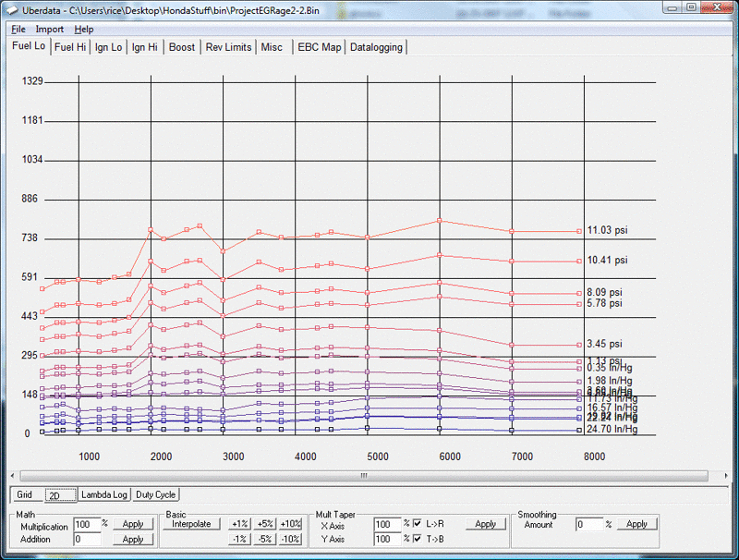Viewport: 739px width, 560px height.
Task: Toggle the T->B taper checkbox
Action: point(418,539)
